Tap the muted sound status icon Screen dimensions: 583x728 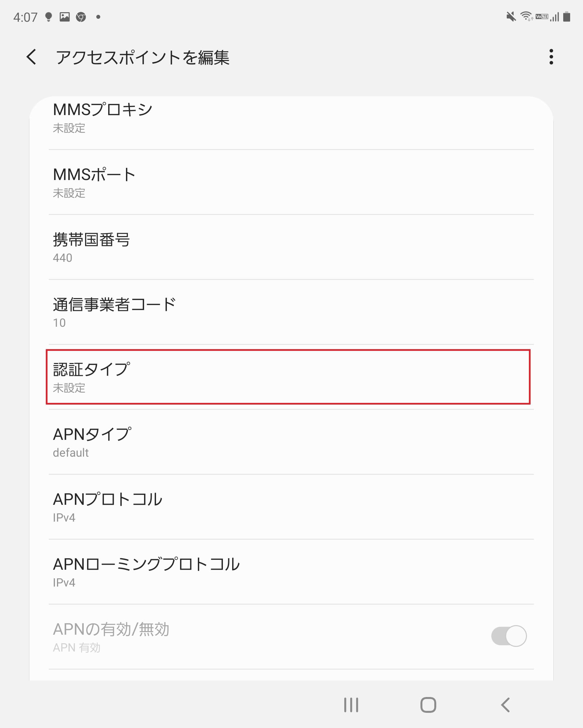tap(511, 16)
